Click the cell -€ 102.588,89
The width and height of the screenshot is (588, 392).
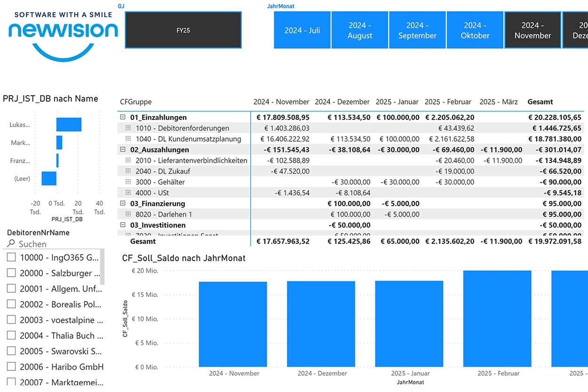tap(288, 160)
